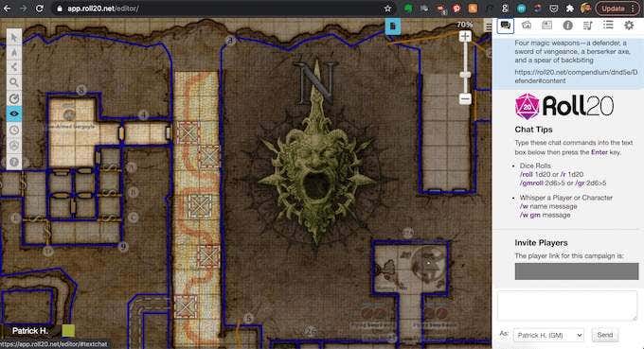Switch to the Journal tab
Screen dimensions: 644x349
(546, 26)
